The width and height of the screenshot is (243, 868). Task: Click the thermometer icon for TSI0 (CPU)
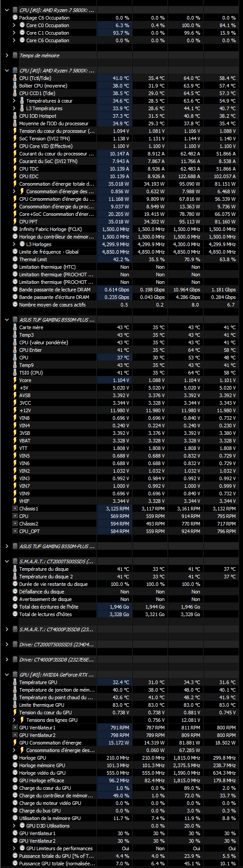click(x=15, y=373)
